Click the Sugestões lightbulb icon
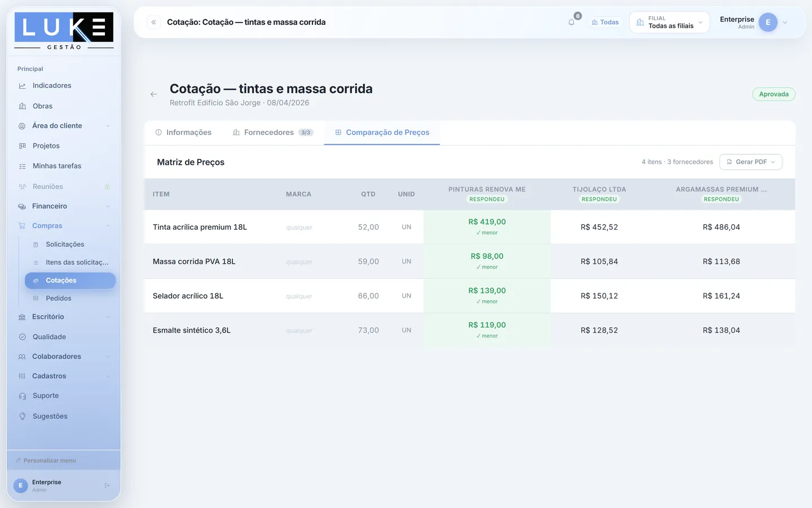 23,417
